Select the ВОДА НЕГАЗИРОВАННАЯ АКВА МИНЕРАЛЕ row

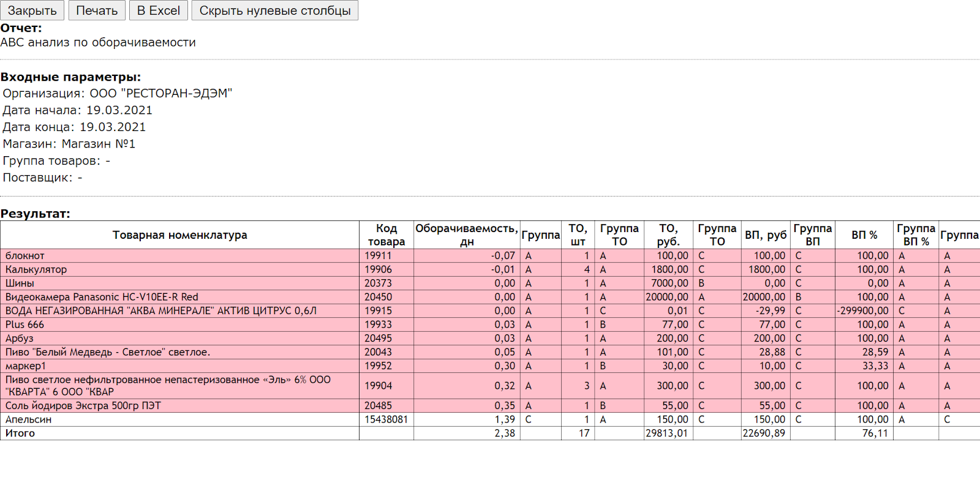[160, 311]
